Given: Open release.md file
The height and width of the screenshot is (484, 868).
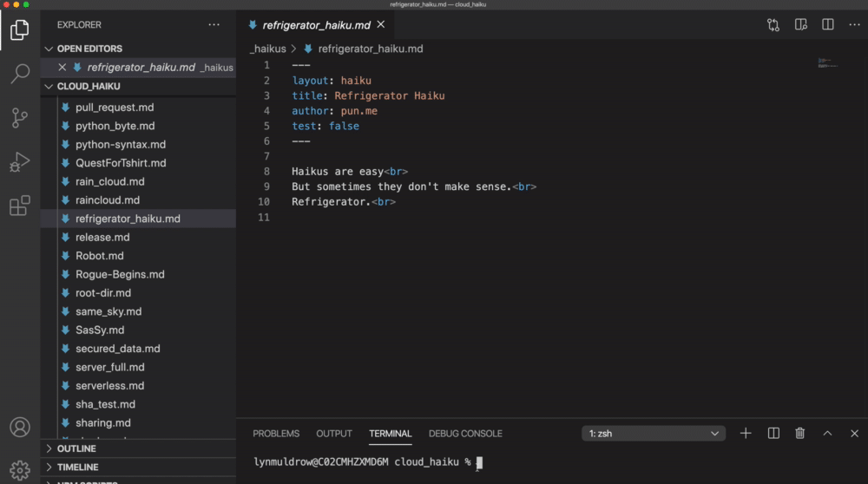Looking at the screenshot, I should (138, 238).
